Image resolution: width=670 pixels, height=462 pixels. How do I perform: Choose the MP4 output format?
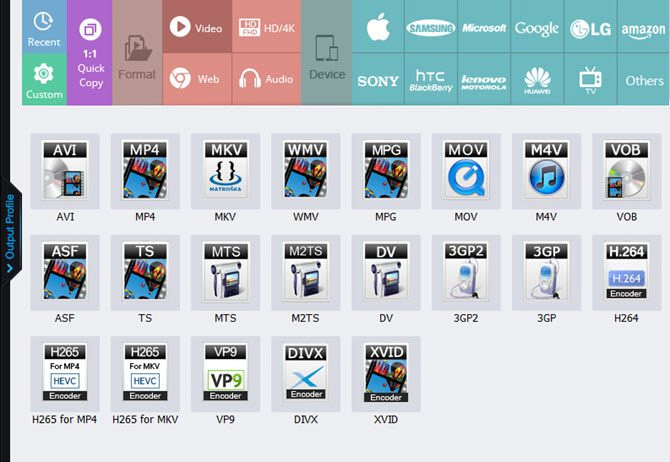tap(145, 171)
